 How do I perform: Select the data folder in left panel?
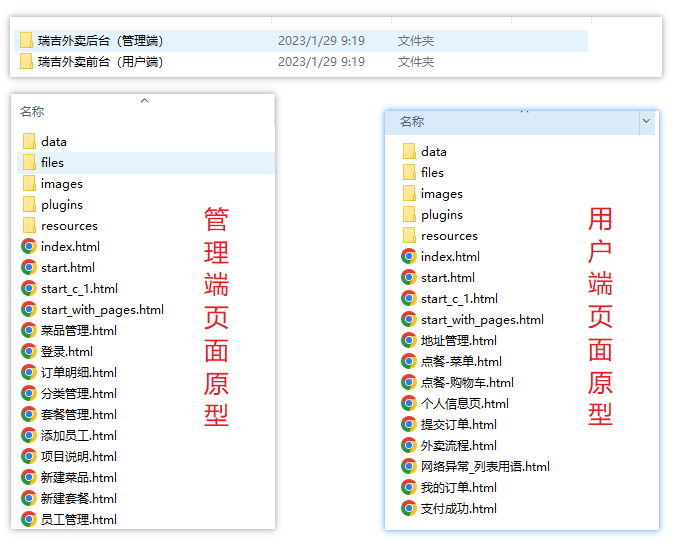coord(53,142)
